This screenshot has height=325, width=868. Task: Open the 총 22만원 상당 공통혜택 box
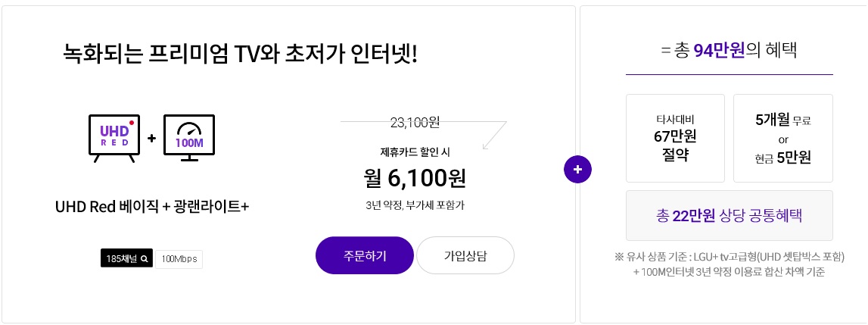(x=729, y=216)
